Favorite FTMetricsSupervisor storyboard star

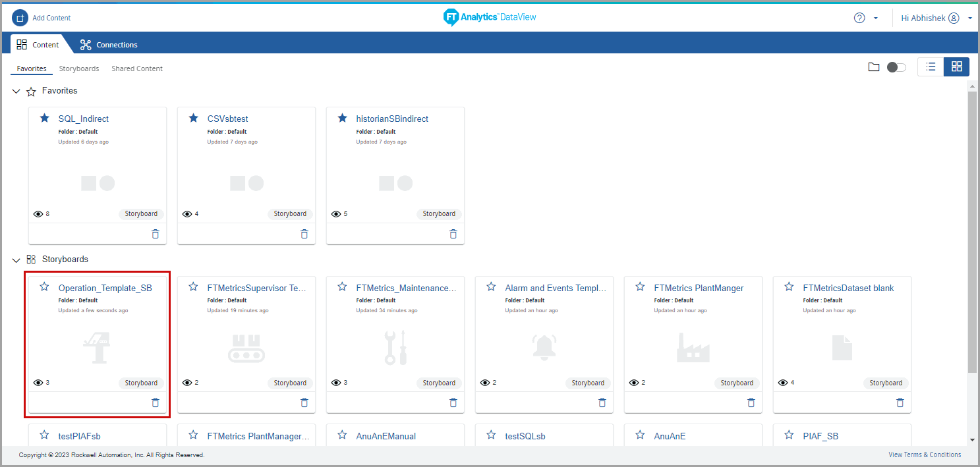coord(193,287)
